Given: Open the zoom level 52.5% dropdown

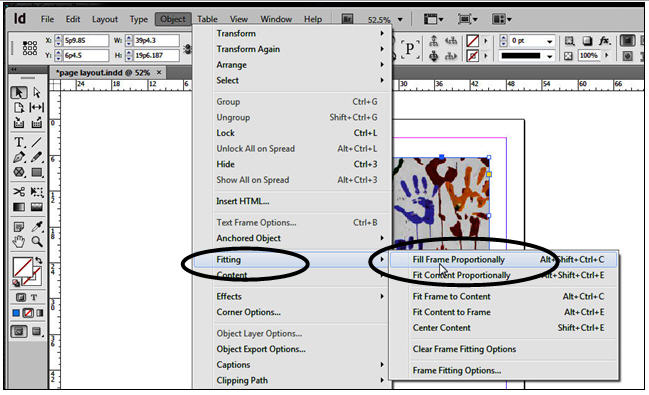Looking at the screenshot, I should coord(400,19).
